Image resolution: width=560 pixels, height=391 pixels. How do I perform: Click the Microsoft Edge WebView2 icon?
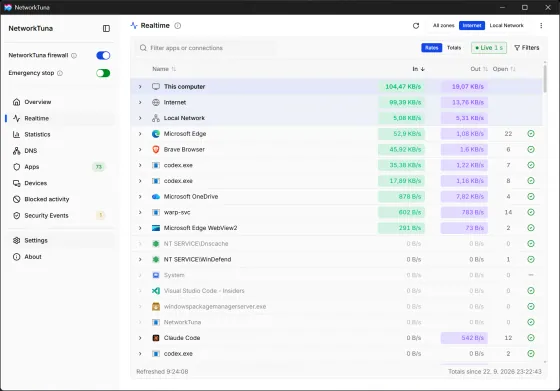(156, 228)
